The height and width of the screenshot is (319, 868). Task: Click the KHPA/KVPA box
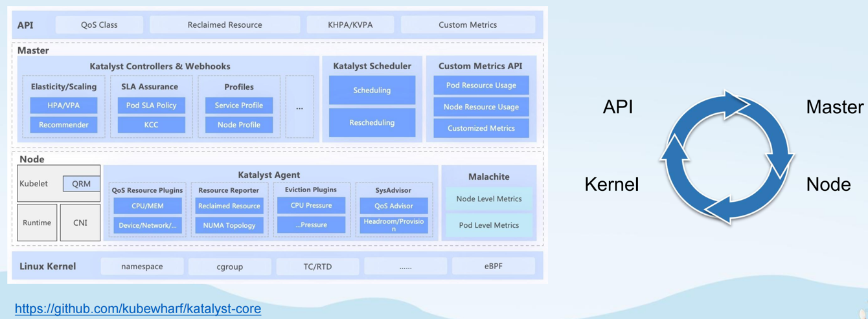click(350, 25)
